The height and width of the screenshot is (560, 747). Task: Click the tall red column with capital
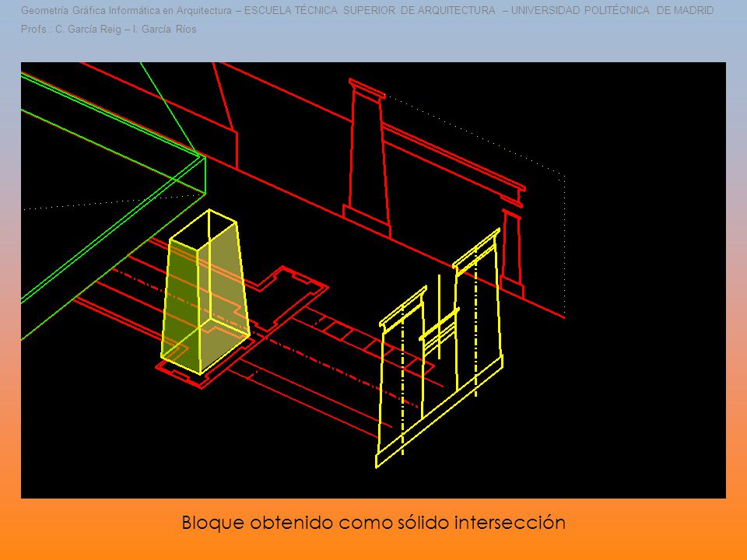point(366,158)
